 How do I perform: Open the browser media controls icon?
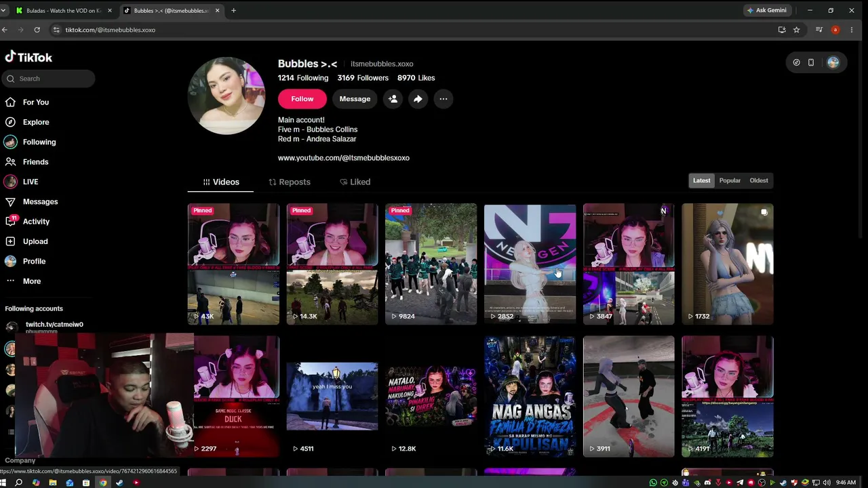pyautogui.click(x=819, y=30)
